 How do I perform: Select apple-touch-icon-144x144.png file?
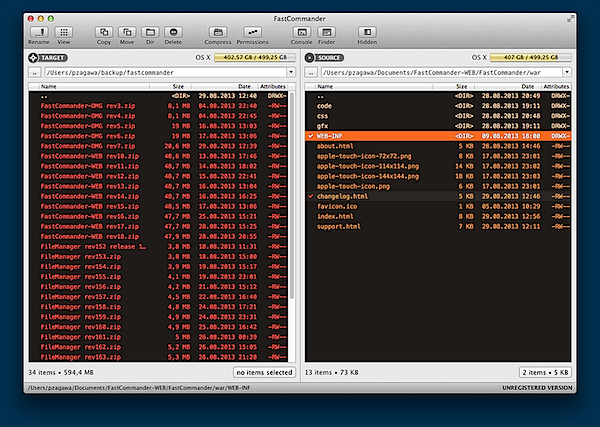(x=438, y=176)
